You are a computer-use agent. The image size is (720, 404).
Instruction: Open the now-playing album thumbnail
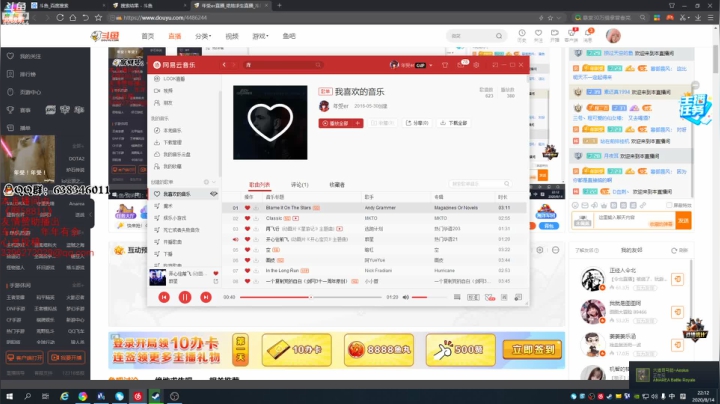pos(158,277)
